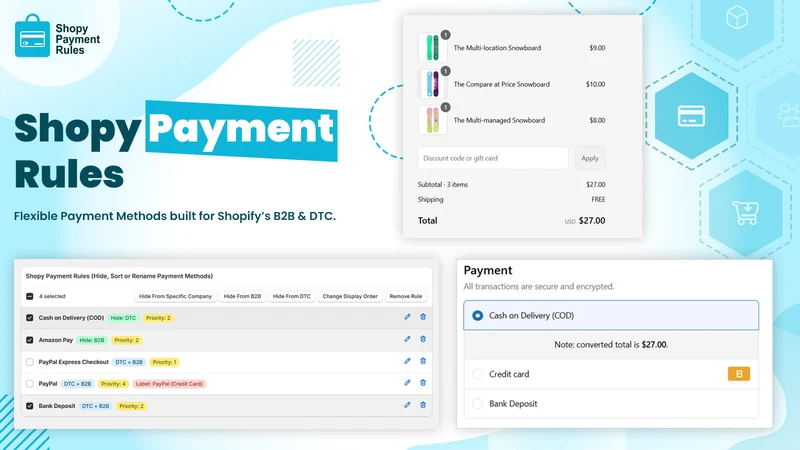The image size is (800, 450).
Task: Uncheck the Cash on Delivery (COD) checkbox
Action: pyautogui.click(x=30, y=318)
